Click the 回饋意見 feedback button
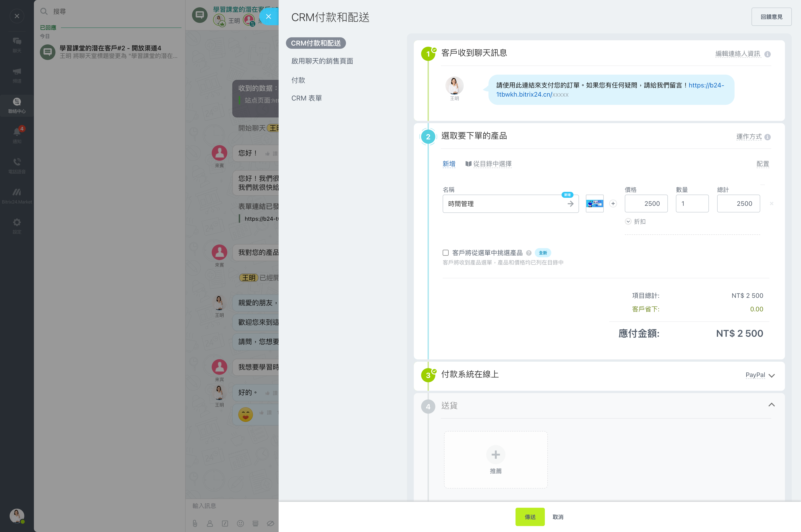801x532 pixels. click(x=771, y=17)
